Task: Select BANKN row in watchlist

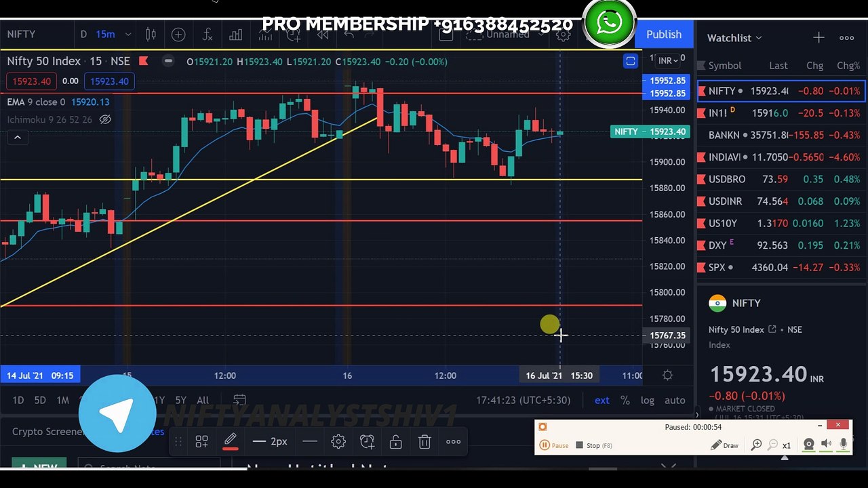Action: pyautogui.click(x=781, y=135)
